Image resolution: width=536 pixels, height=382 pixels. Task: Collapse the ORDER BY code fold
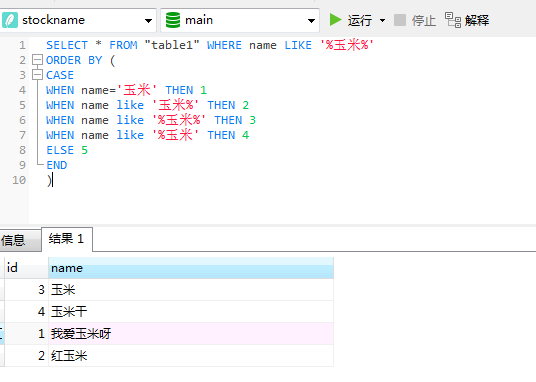coord(37,60)
